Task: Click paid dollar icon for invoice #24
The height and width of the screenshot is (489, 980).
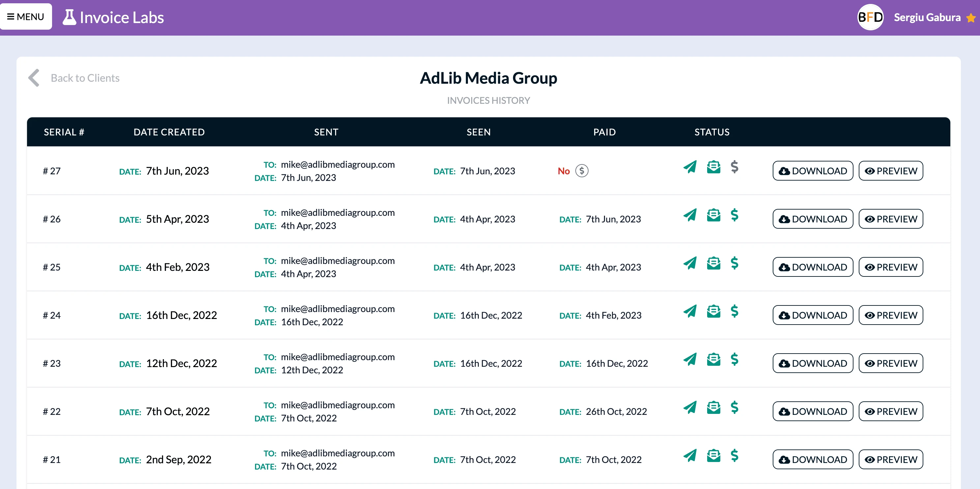Action: click(734, 311)
